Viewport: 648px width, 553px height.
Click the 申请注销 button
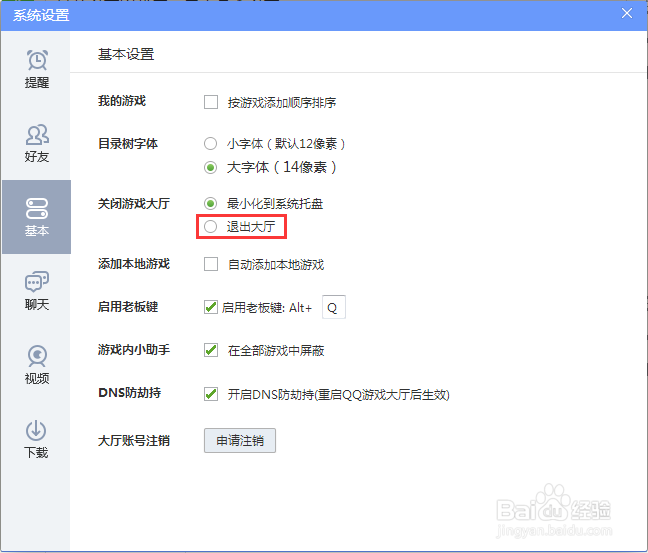point(240,441)
